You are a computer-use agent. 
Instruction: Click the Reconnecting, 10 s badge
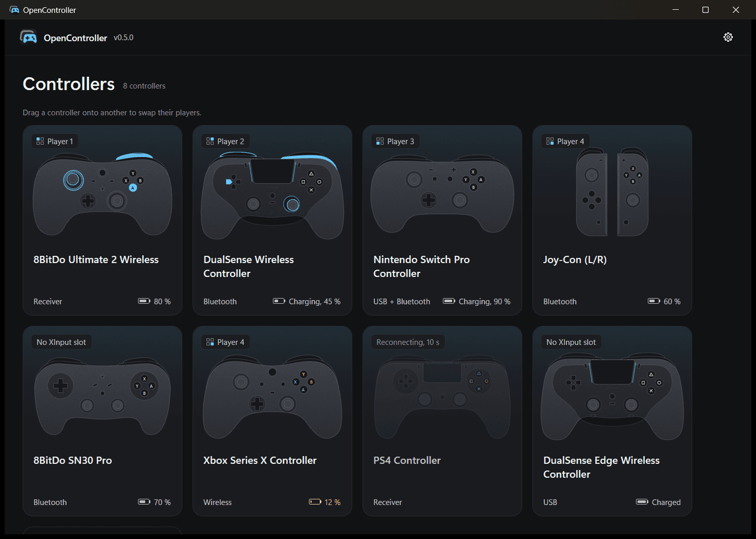point(408,342)
